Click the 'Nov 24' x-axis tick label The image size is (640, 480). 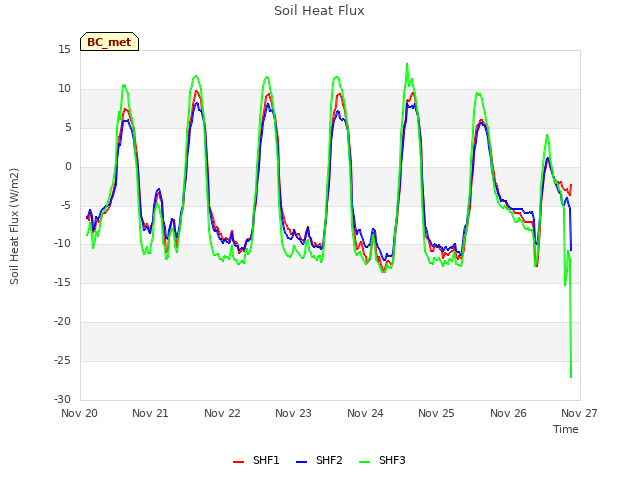[365, 413]
